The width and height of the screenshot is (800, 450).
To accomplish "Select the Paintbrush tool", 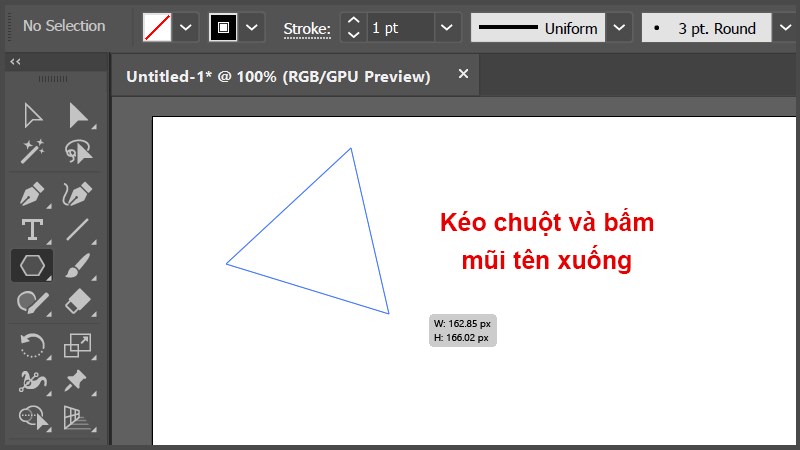I will [78, 265].
